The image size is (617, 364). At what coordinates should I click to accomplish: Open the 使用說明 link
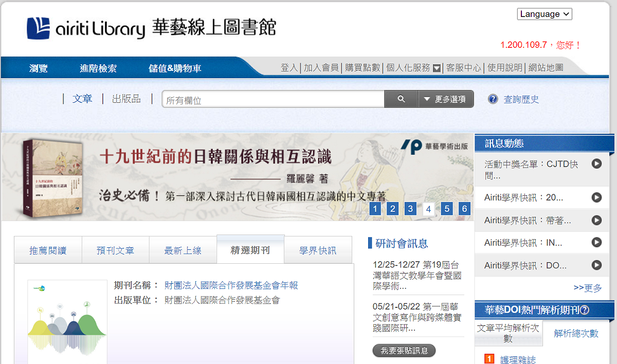(x=505, y=68)
